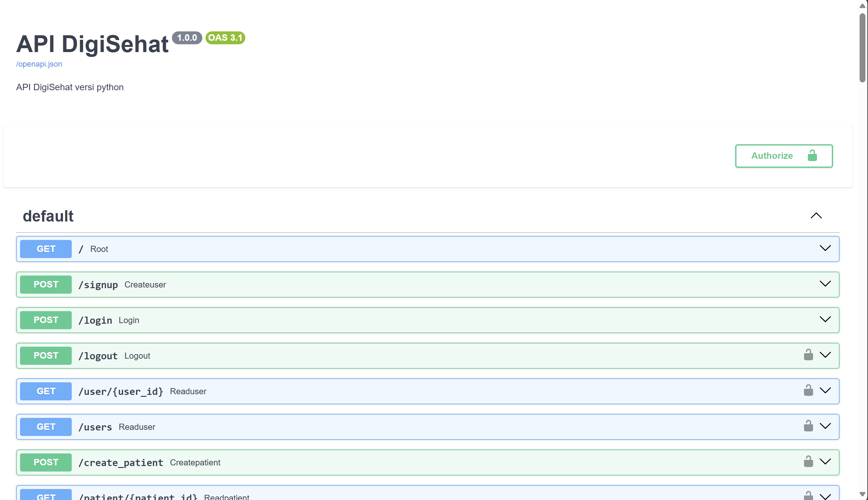Click the scrollbar down arrow
Screen dimensions: 868x500
[x=862, y=494]
